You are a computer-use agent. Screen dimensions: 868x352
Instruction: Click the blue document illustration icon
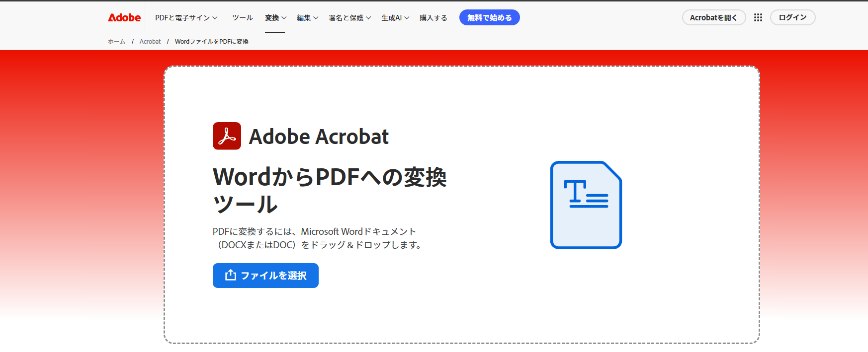point(586,205)
